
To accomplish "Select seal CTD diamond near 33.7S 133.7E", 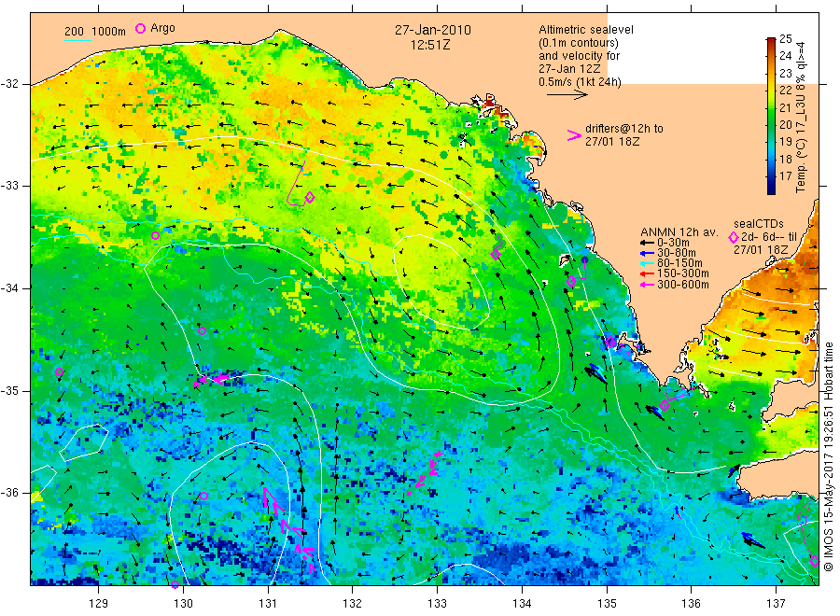I will pos(496,254).
